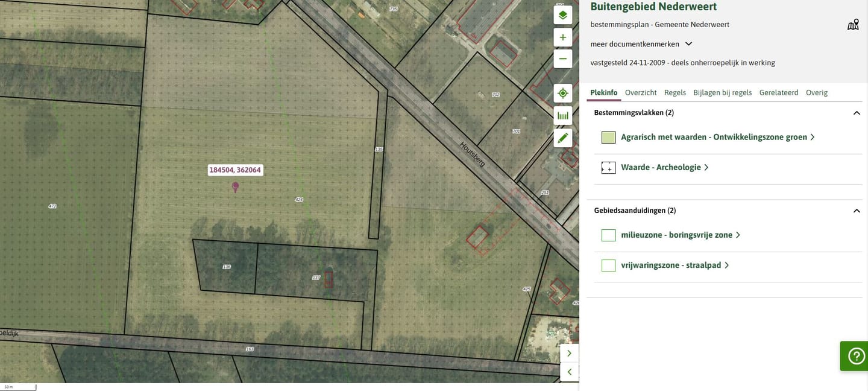Screen dimensions: 868x391
Task: Open milieuzone - boringsvrije zone link
Action: 676,235
